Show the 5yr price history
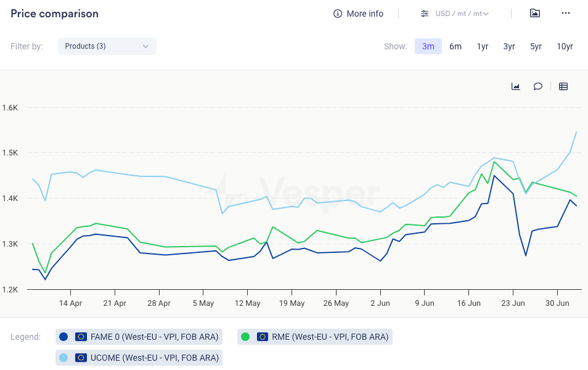Viewport: 588px width, 370px height. [x=536, y=46]
